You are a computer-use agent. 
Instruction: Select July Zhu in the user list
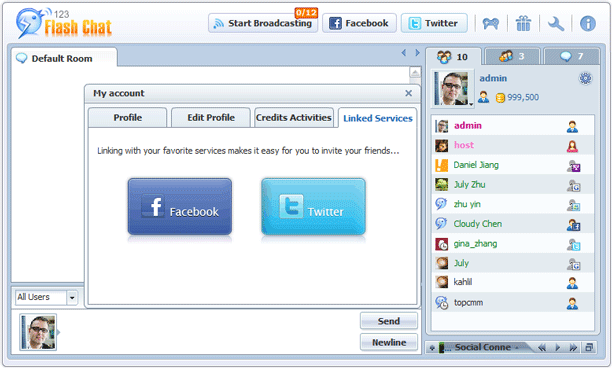pos(513,185)
